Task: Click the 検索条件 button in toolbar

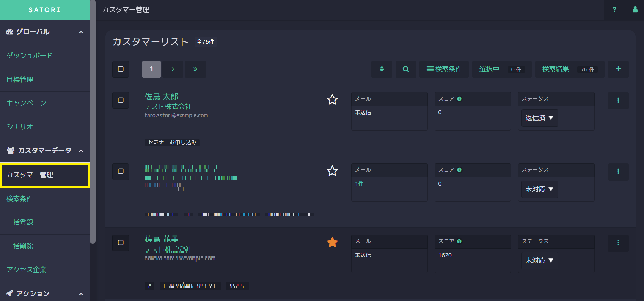Action: [444, 69]
